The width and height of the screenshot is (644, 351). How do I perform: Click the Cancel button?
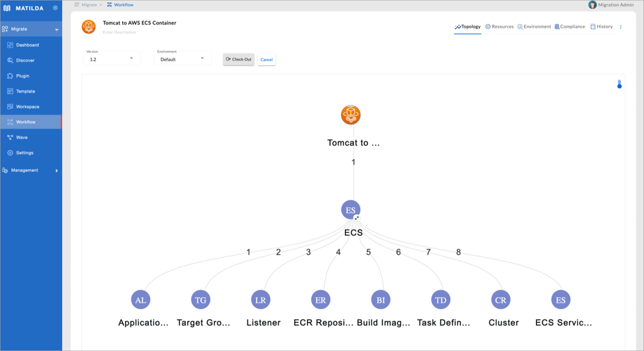click(267, 60)
